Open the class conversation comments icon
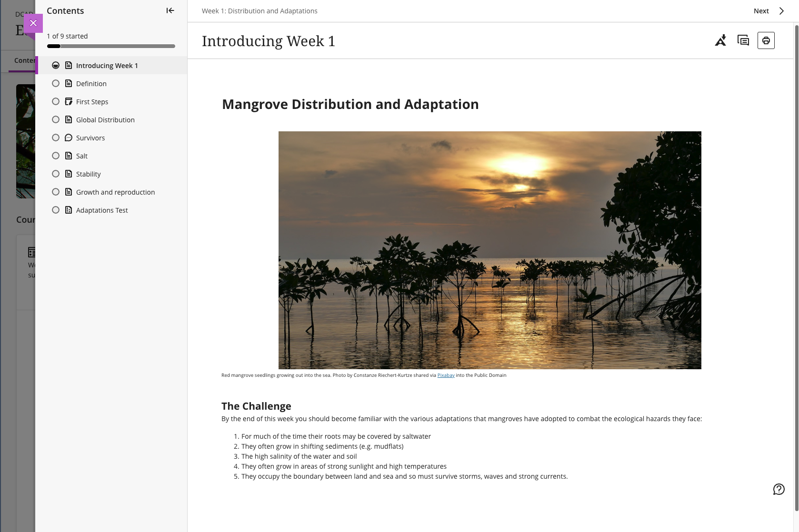799x532 pixels. pos(743,40)
